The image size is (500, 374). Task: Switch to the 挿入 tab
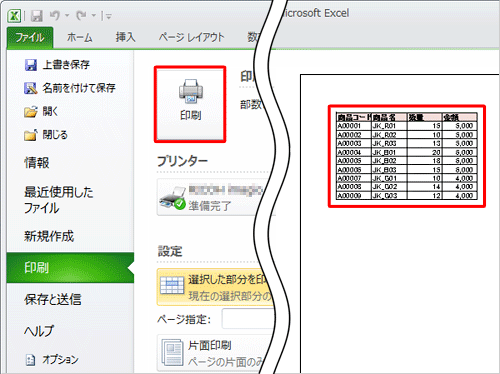[x=126, y=37]
